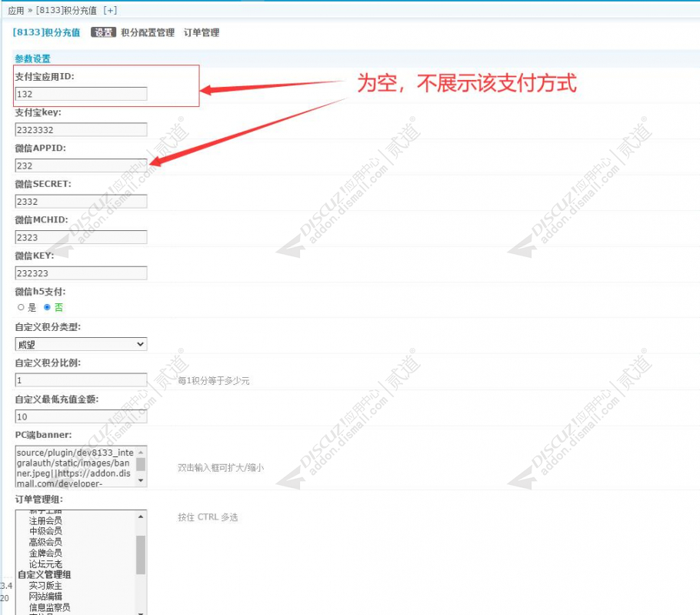Click 订单管理组 list scroll up arrow
The image size is (700, 615).
tap(141, 516)
